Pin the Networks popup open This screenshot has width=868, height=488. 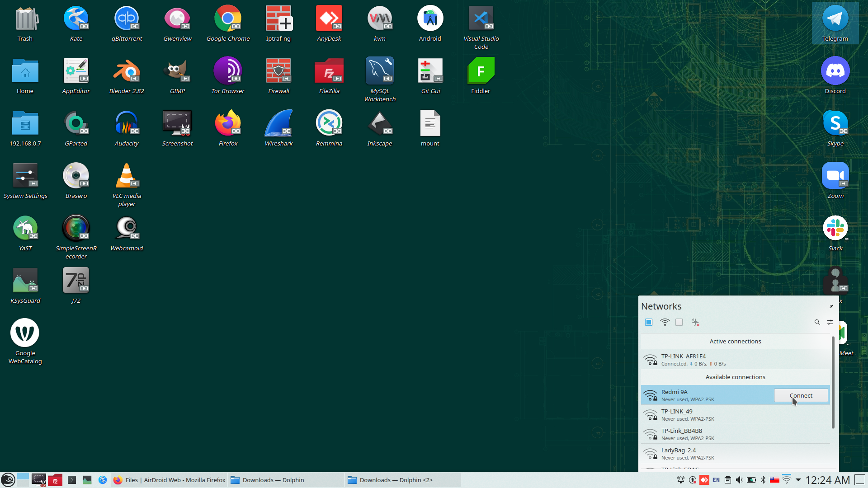click(x=831, y=306)
